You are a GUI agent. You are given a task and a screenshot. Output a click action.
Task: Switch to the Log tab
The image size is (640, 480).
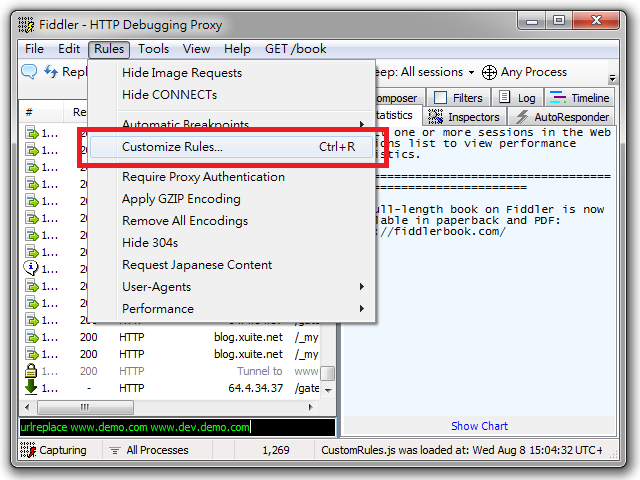(x=517, y=98)
